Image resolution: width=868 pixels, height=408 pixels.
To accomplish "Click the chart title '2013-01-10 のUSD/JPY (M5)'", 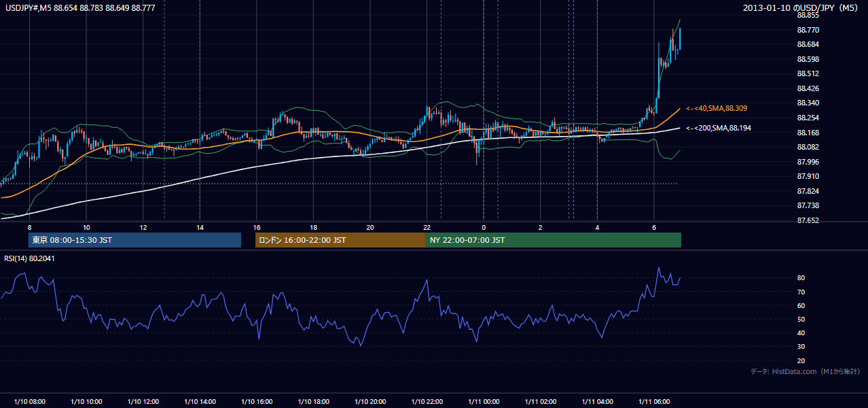I will pos(801,7).
